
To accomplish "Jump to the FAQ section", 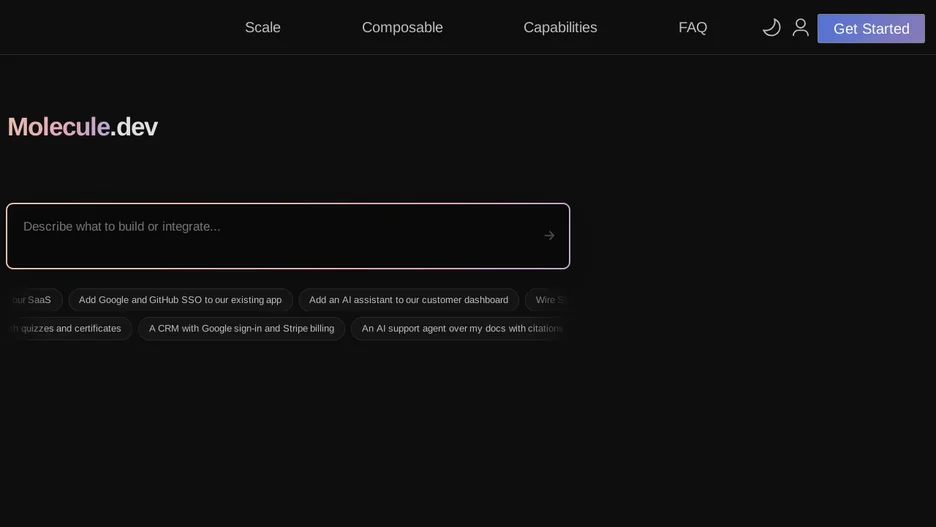I will [x=692, y=27].
